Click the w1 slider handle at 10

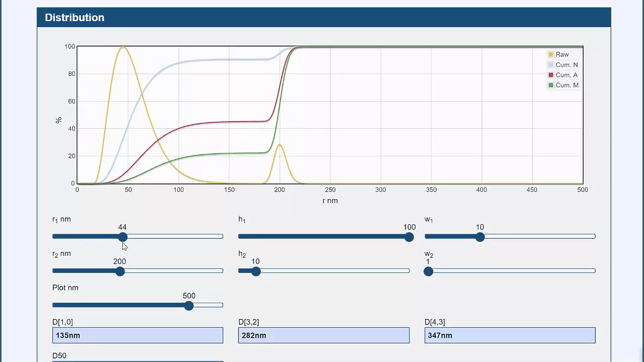tap(479, 237)
